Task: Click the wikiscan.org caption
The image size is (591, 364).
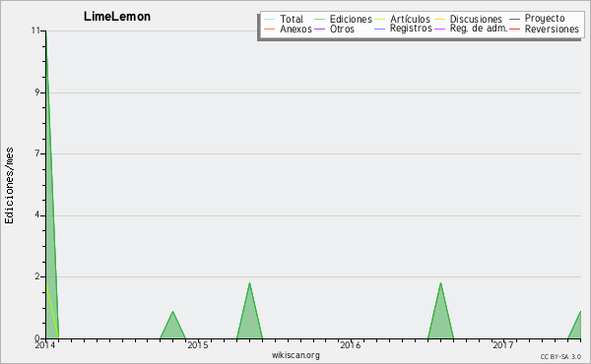Action: coord(295,355)
